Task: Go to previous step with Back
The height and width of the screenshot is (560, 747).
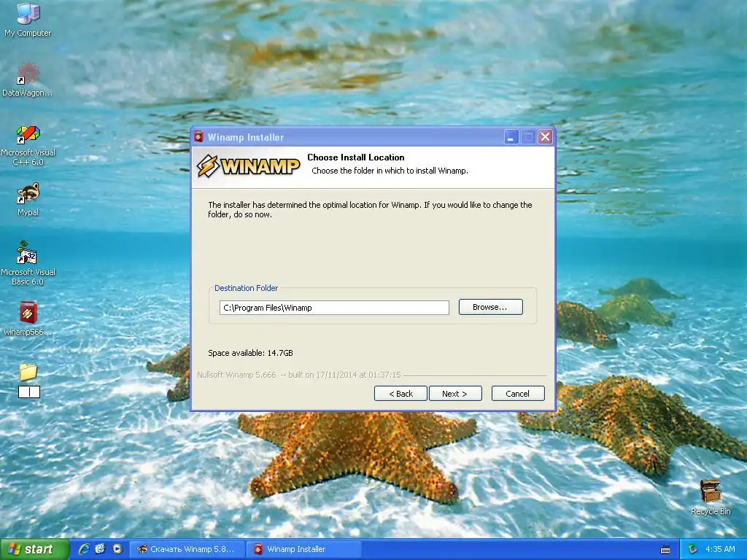Action: (x=400, y=394)
